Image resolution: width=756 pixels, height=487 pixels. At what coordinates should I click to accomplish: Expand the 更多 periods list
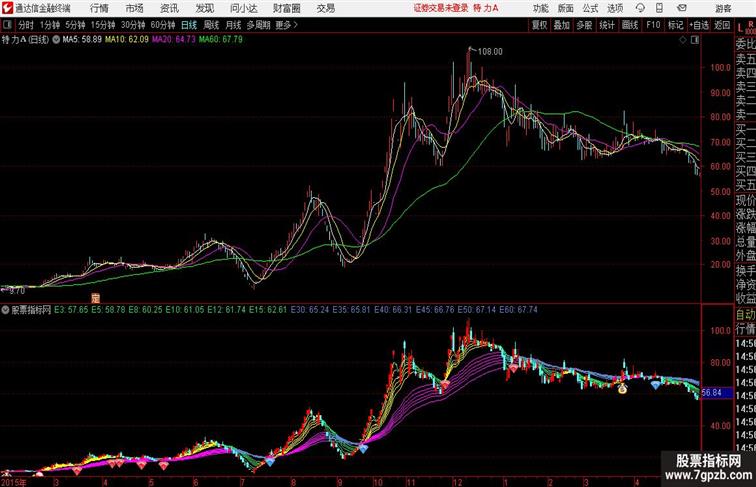click(287, 25)
